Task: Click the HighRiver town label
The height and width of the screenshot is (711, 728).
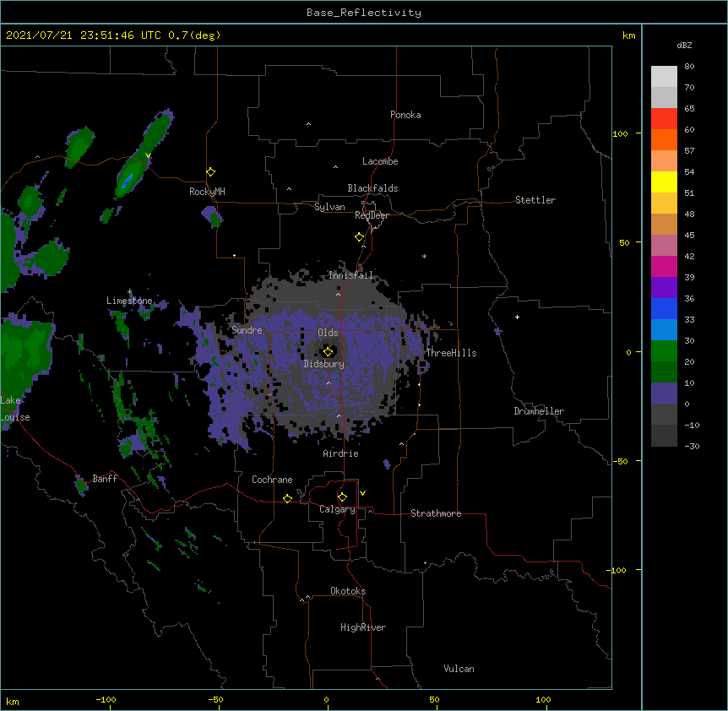Action: click(363, 627)
